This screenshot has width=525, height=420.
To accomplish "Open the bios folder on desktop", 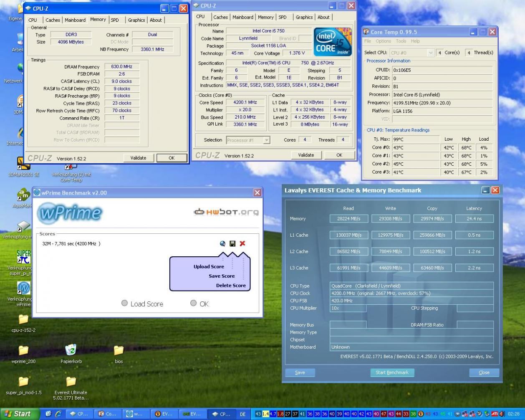I will pos(119,354).
